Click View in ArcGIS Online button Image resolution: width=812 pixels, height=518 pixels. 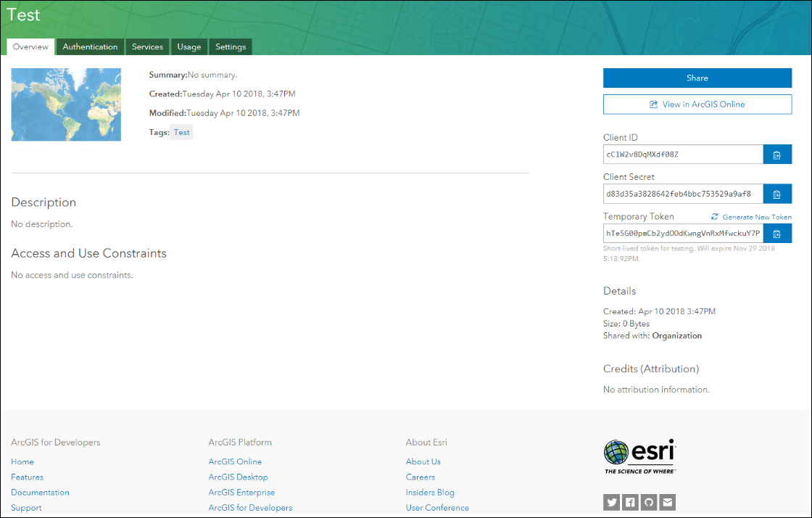point(697,104)
